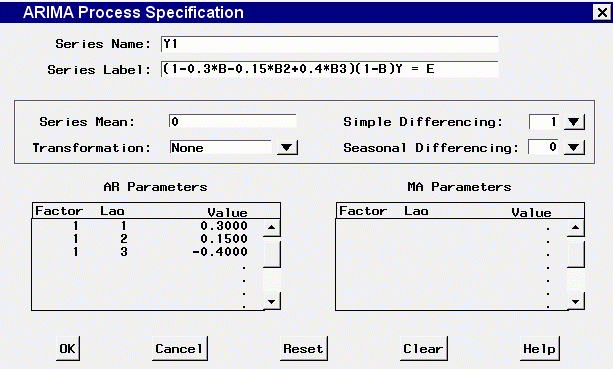Click the Simple Differencing value box

(x=544, y=122)
